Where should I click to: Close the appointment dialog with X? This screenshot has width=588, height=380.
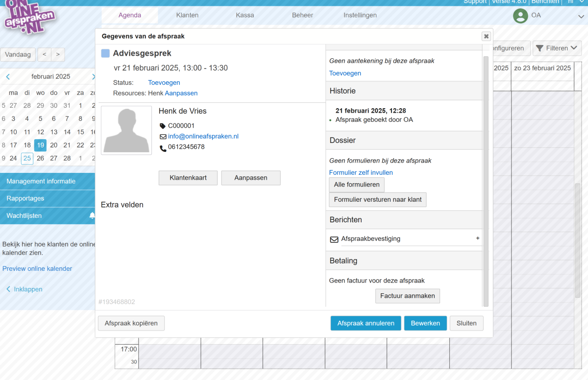(486, 36)
